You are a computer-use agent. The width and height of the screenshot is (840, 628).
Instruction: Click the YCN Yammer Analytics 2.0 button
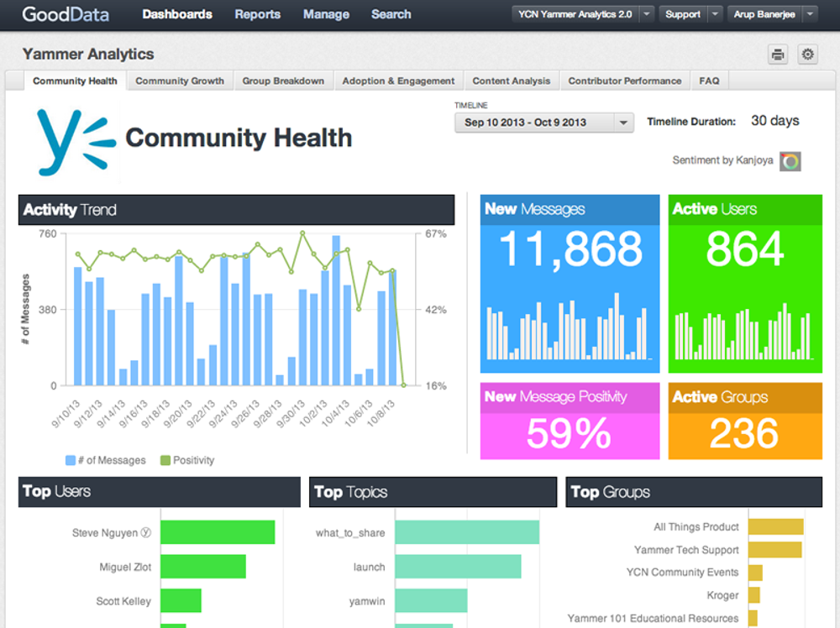coord(575,14)
